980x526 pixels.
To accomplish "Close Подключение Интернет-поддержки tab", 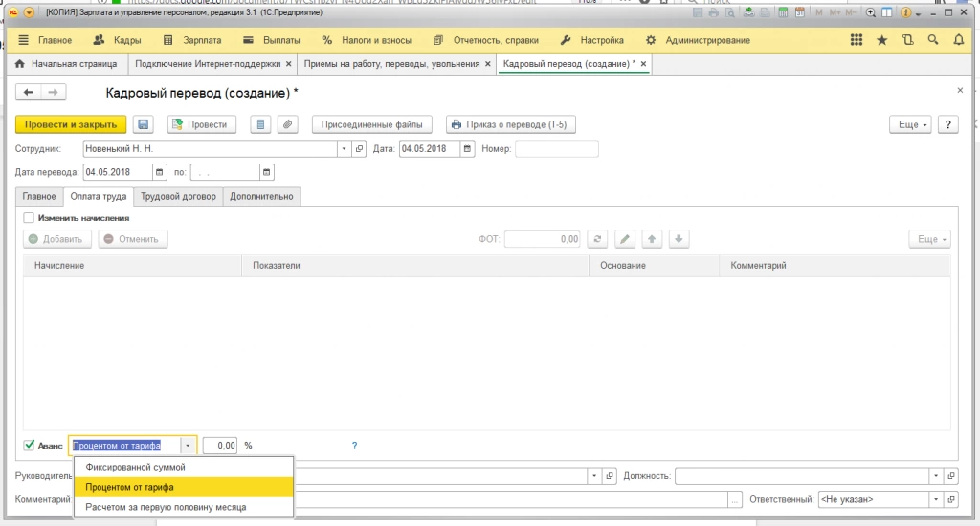I will coord(288,64).
